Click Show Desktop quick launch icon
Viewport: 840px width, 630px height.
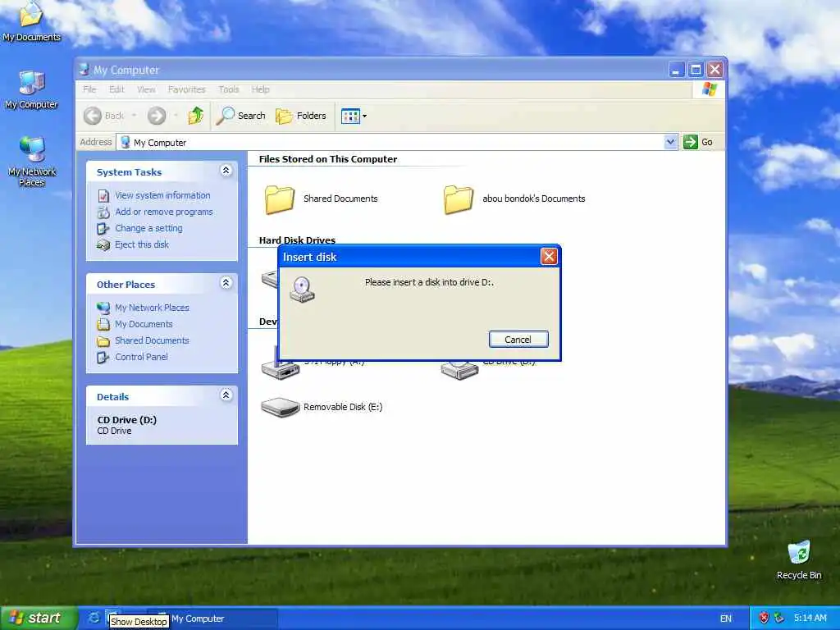point(112,614)
